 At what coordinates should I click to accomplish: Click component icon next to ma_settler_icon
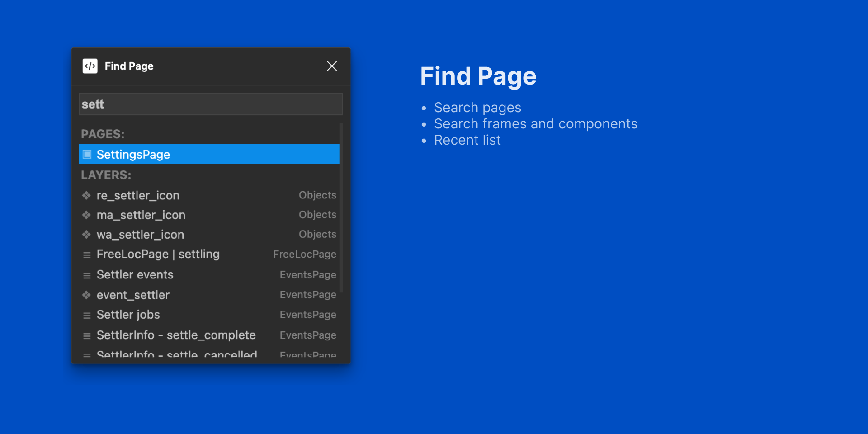[x=86, y=215]
